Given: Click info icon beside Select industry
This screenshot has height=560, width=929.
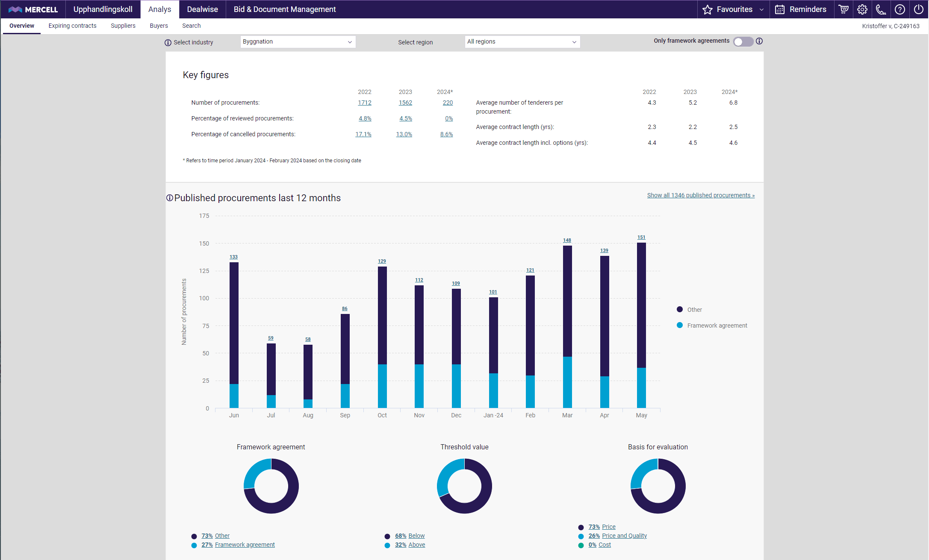Looking at the screenshot, I should 168,42.
